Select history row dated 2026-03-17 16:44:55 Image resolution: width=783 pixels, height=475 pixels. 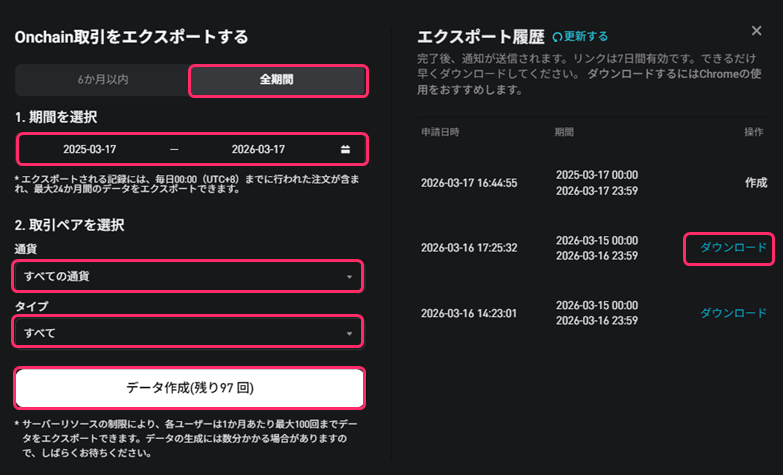coord(469,183)
